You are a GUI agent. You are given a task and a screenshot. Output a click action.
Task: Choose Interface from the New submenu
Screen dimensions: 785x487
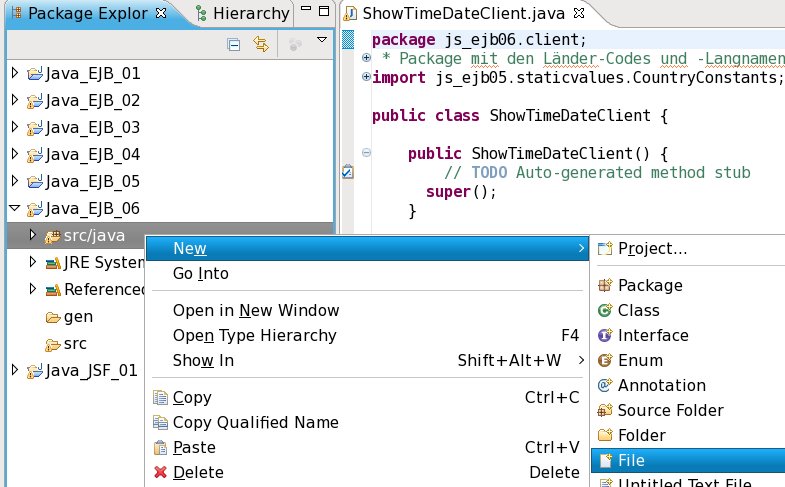pos(652,335)
